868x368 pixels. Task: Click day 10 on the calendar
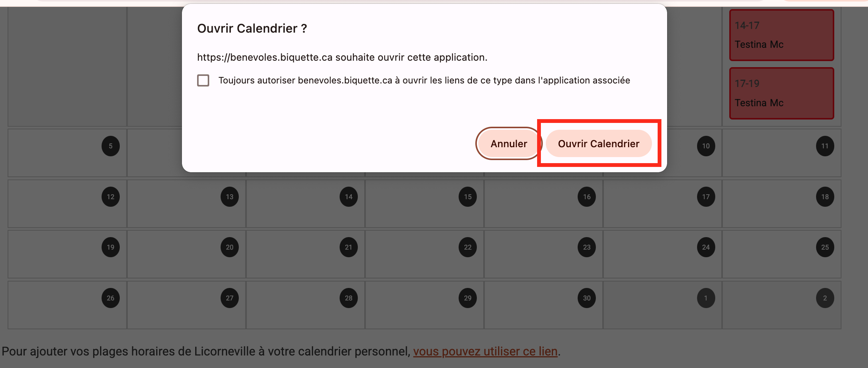pyautogui.click(x=705, y=146)
